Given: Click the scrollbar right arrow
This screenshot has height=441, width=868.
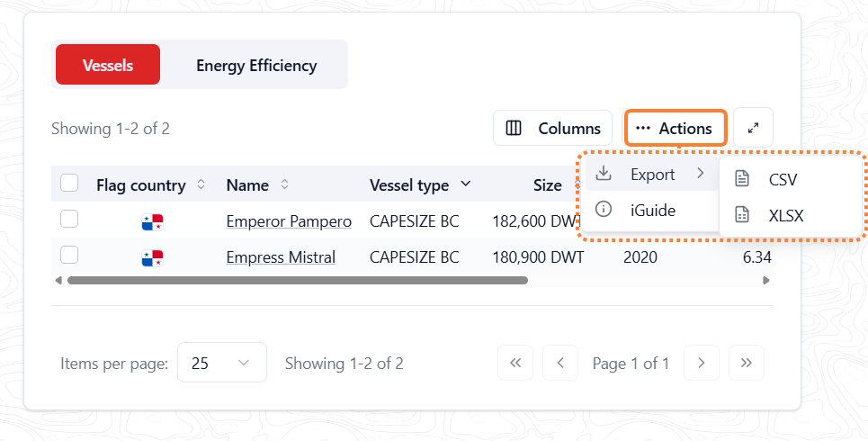Looking at the screenshot, I should pos(766,280).
